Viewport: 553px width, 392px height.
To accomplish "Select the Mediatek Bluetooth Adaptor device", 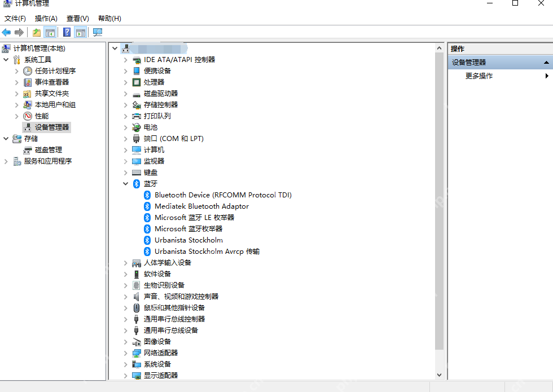I will [201, 206].
